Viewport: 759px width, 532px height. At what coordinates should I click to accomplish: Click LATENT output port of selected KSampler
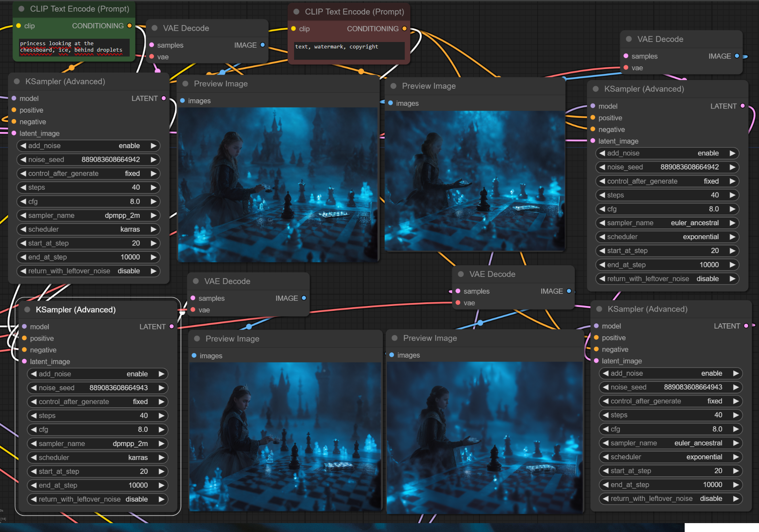click(x=172, y=327)
